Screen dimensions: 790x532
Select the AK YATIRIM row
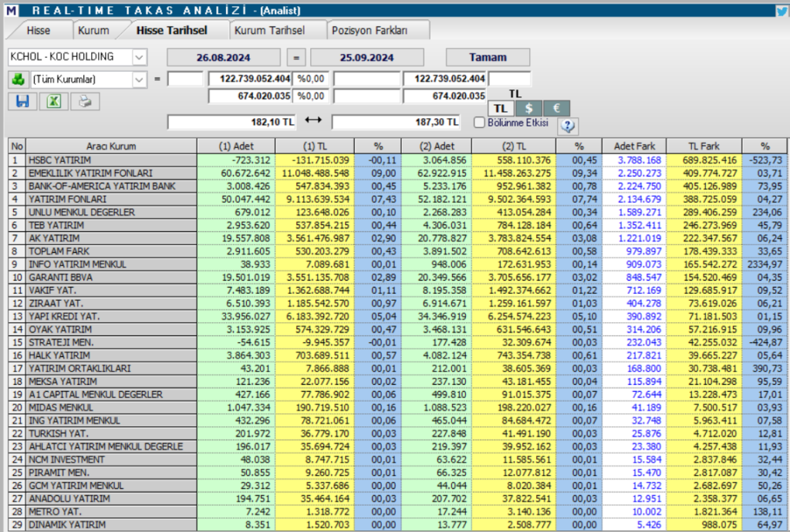tap(397, 238)
